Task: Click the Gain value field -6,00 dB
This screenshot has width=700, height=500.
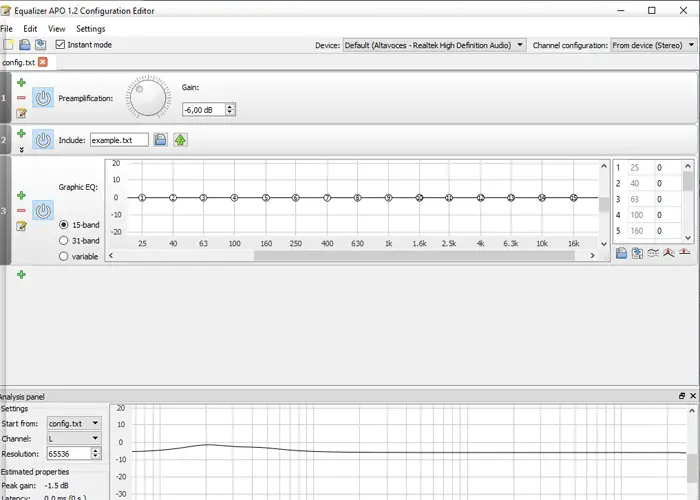Action: point(204,109)
